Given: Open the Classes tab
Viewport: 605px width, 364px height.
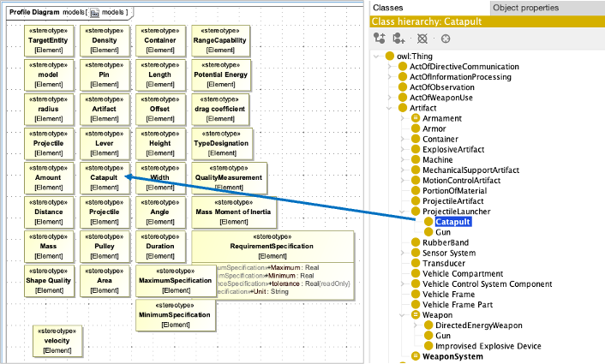Looking at the screenshot, I should tap(388, 8).
